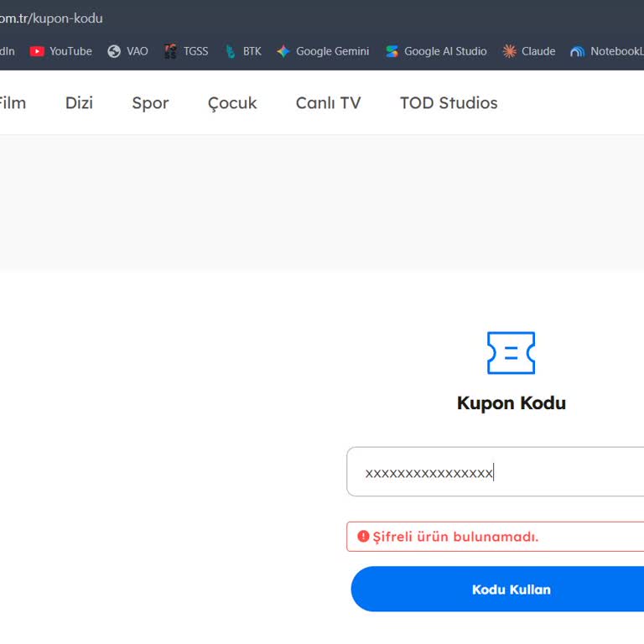Go to the Dizi menu
This screenshot has height=644, width=644.
coord(80,102)
